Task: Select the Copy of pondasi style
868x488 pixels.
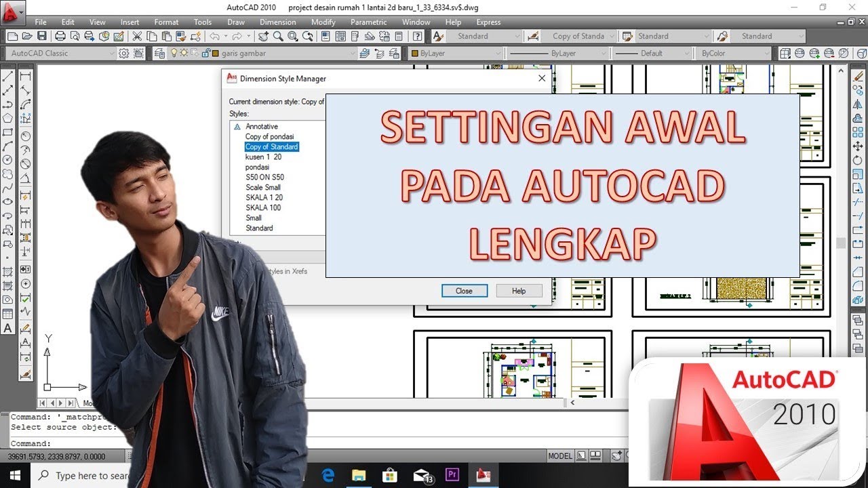Action: (x=270, y=136)
